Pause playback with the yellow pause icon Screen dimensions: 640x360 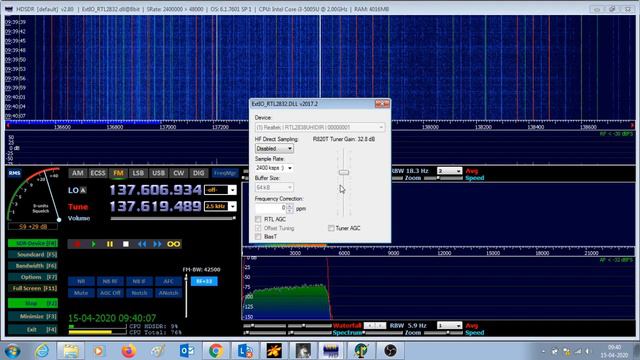pyautogui.click(x=110, y=244)
